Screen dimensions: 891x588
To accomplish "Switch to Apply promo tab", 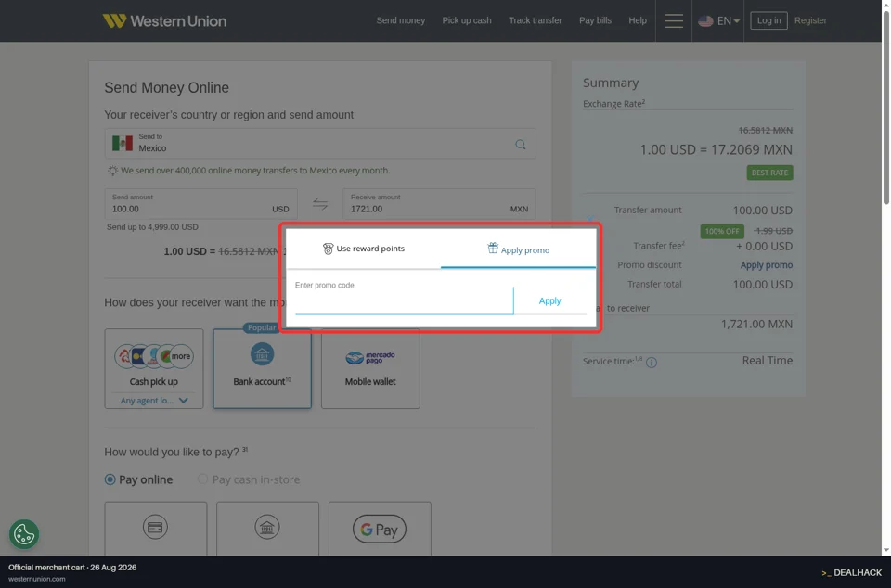I will click(518, 249).
